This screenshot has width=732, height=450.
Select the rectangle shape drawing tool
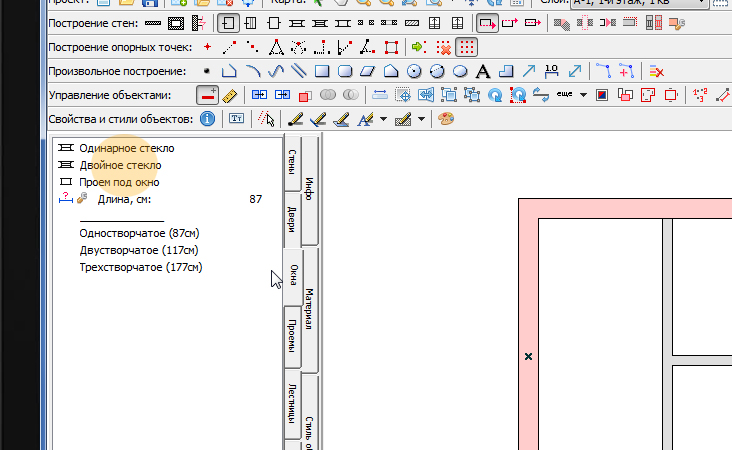(322, 71)
